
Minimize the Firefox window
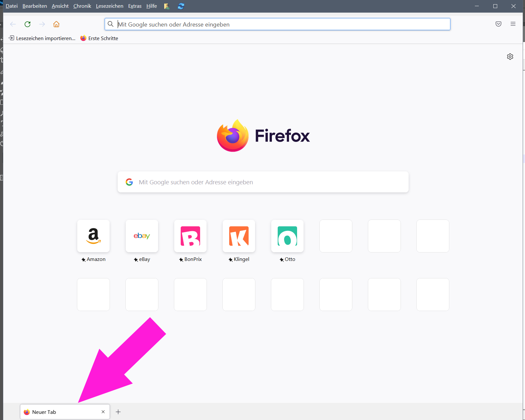tap(477, 6)
